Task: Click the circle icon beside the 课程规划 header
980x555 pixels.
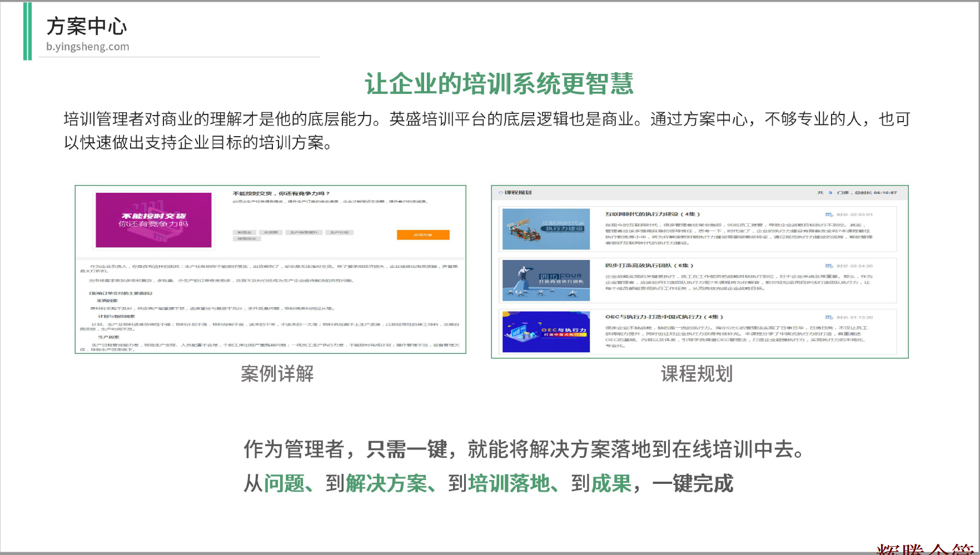Action: point(500,193)
